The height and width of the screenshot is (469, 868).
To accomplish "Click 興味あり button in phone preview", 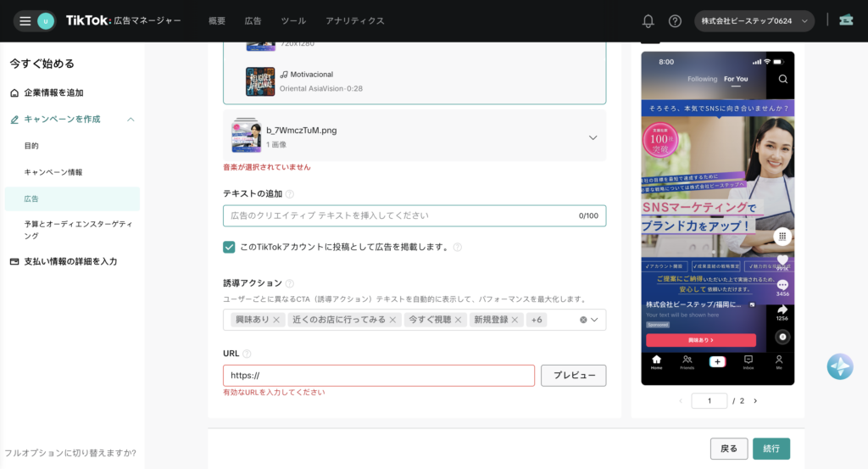I will (701, 340).
